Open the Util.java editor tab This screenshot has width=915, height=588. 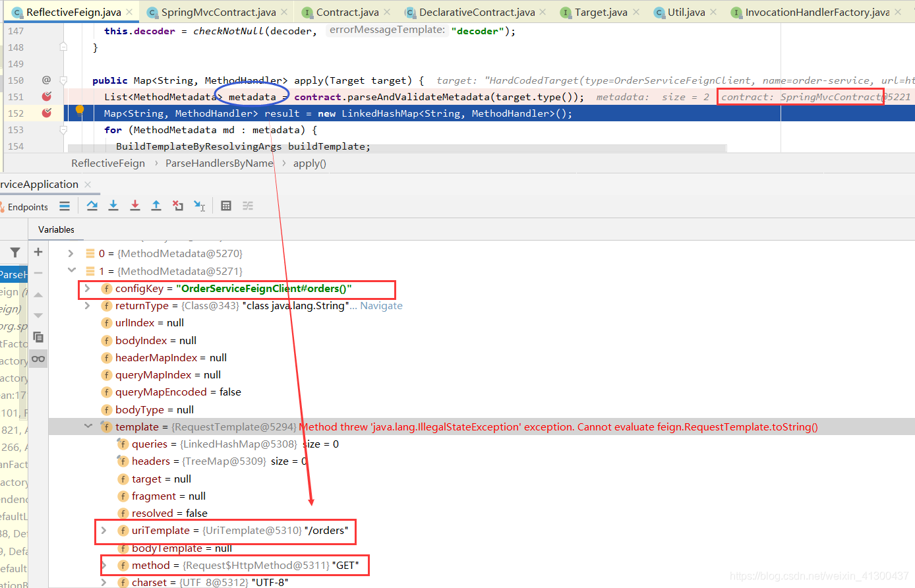click(686, 12)
